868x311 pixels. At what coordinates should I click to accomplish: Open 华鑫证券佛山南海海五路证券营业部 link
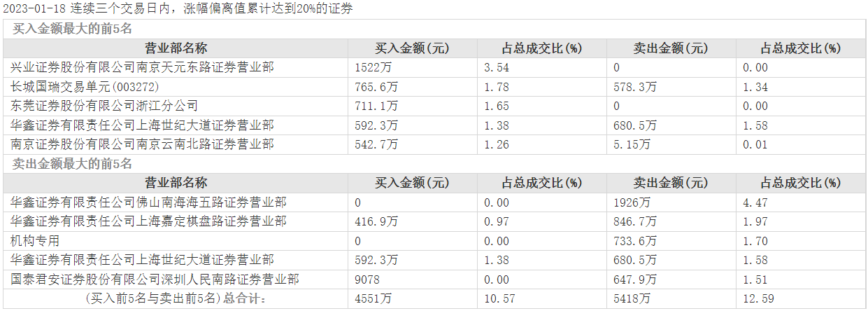tap(148, 202)
